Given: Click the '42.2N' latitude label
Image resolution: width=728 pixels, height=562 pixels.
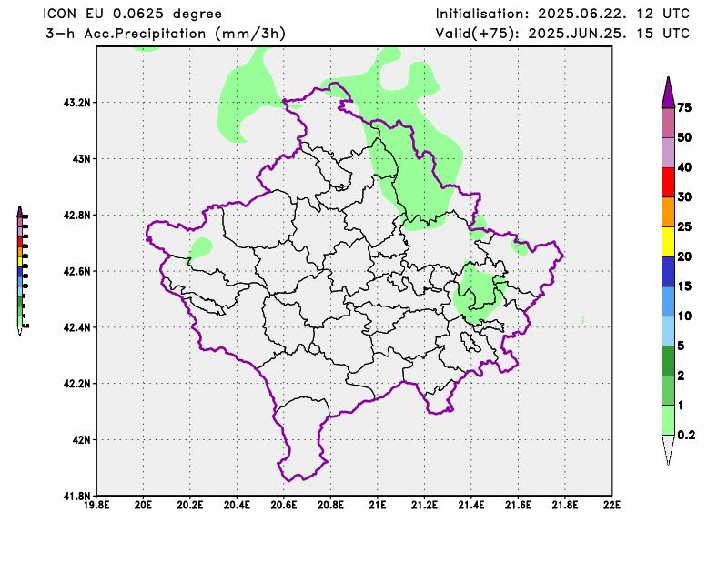Looking at the screenshot, I should coord(77,384).
